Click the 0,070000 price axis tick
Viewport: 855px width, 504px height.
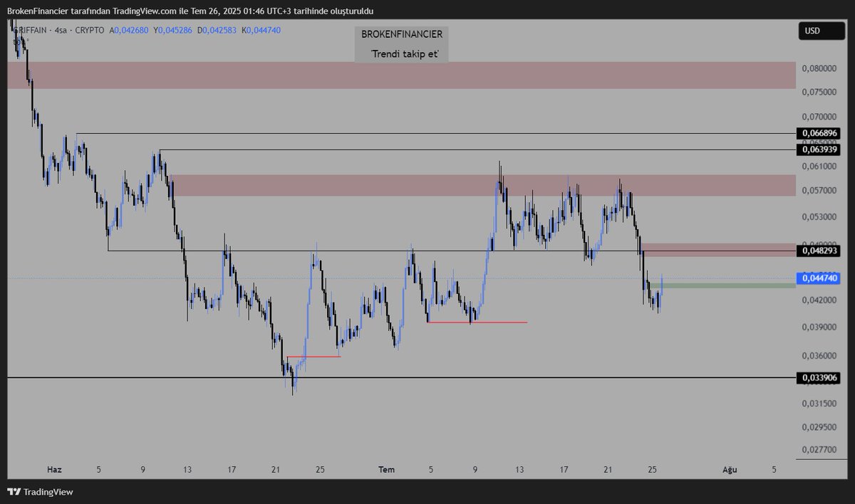point(819,116)
